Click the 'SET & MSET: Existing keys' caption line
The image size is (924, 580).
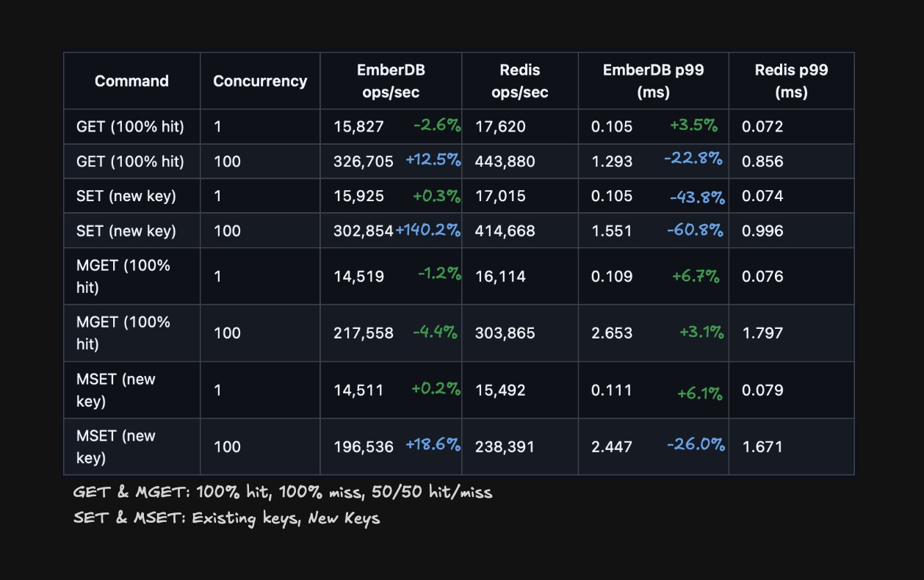coord(226,518)
